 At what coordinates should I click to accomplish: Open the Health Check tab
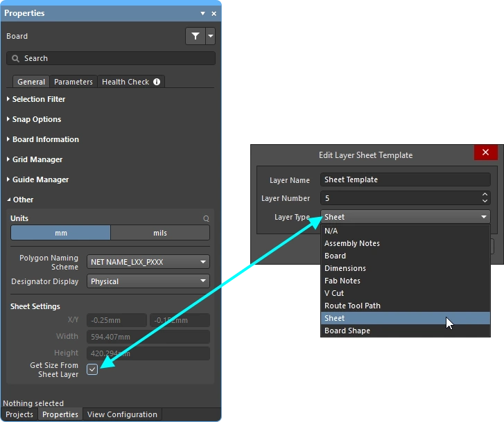tap(131, 82)
